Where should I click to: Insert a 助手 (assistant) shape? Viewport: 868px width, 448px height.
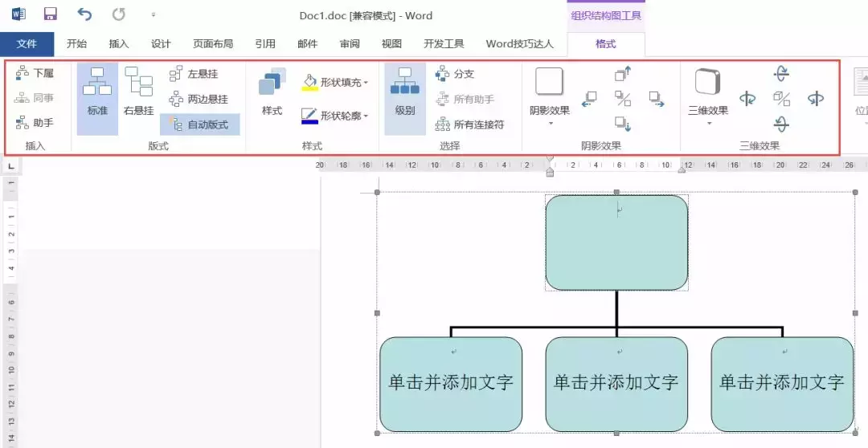(x=35, y=123)
